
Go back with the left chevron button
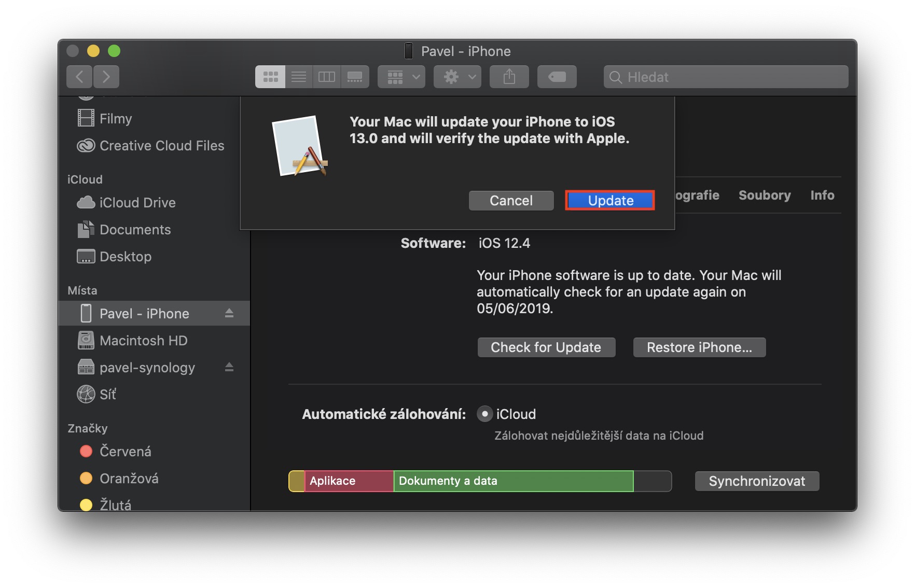pyautogui.click(x=79, y=77)
